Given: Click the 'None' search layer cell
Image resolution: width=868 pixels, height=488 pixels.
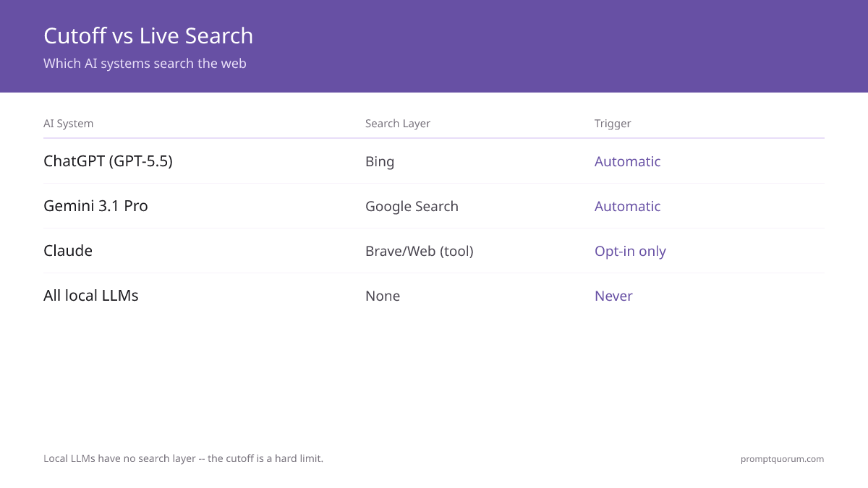Looking at the screenshot, I should click(x=383, y=296).
